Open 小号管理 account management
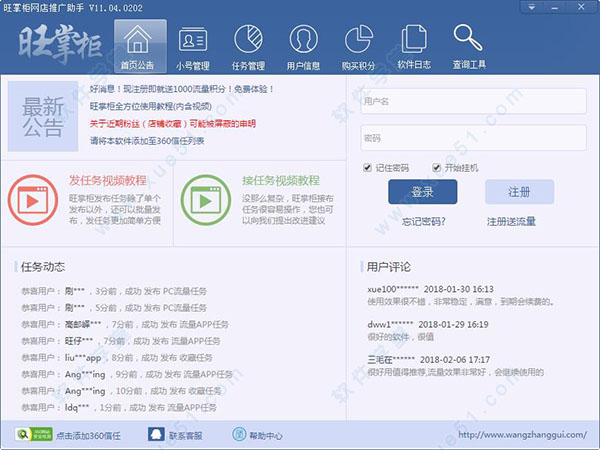Screen dimensions: 600x450 (x=193, y=47)
